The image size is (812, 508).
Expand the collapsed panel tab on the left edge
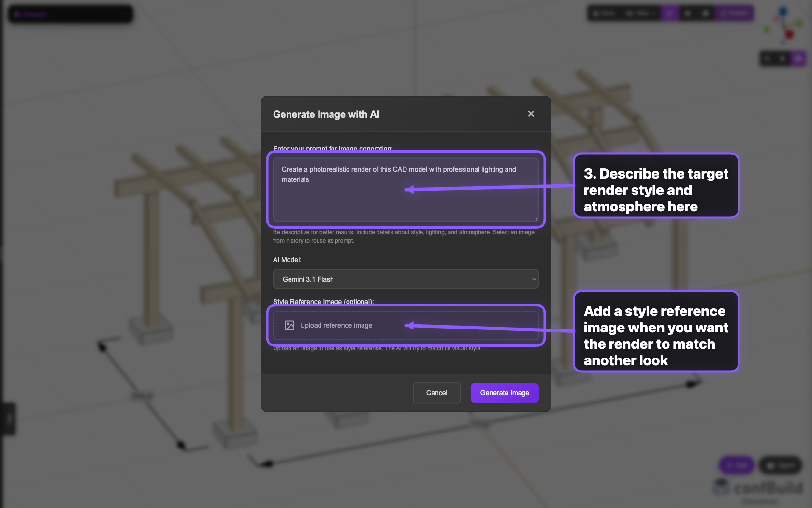click(x=8, y=419)
